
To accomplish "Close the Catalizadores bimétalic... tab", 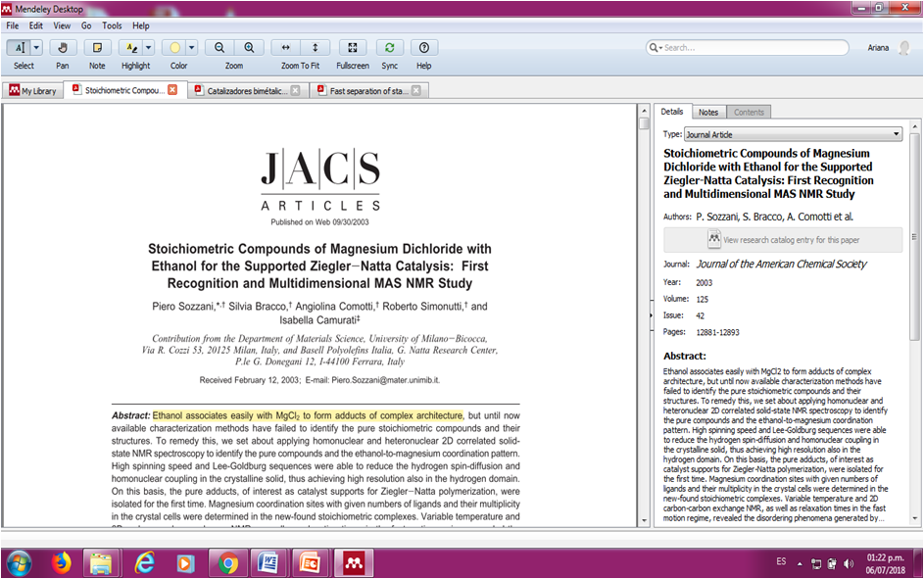I will 295,90.
